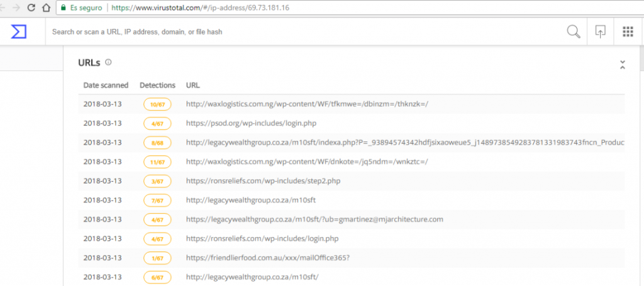Open the waxlogistics tfkmwe URL entry

point(307,104)
